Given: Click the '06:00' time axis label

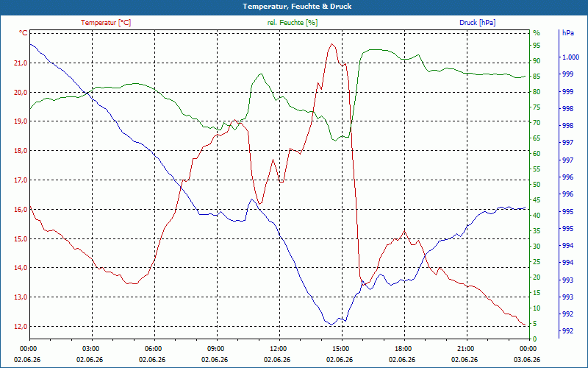Looking at the screenshot, I should (153, 349).
